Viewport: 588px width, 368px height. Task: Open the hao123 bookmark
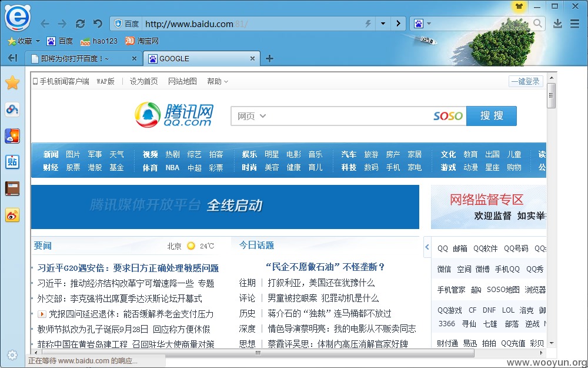coord(99,41)
